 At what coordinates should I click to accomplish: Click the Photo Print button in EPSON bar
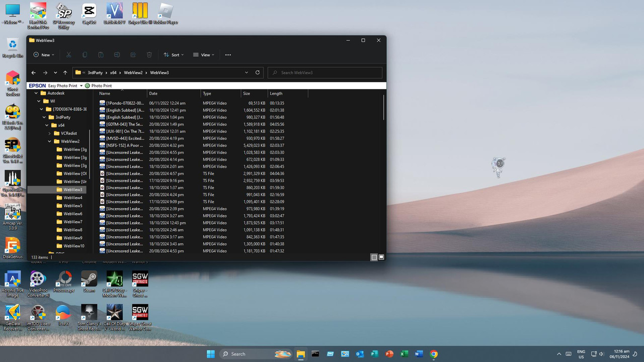coord(99,86)
